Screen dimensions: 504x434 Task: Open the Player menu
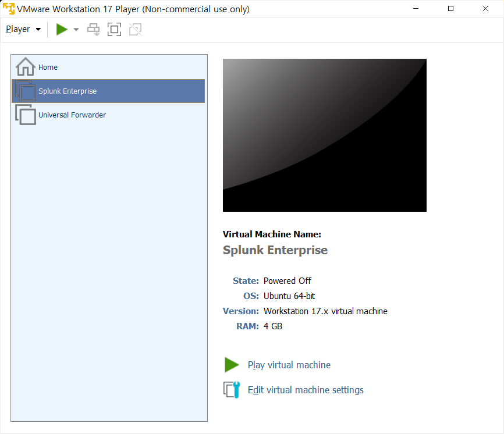[23, 29]
